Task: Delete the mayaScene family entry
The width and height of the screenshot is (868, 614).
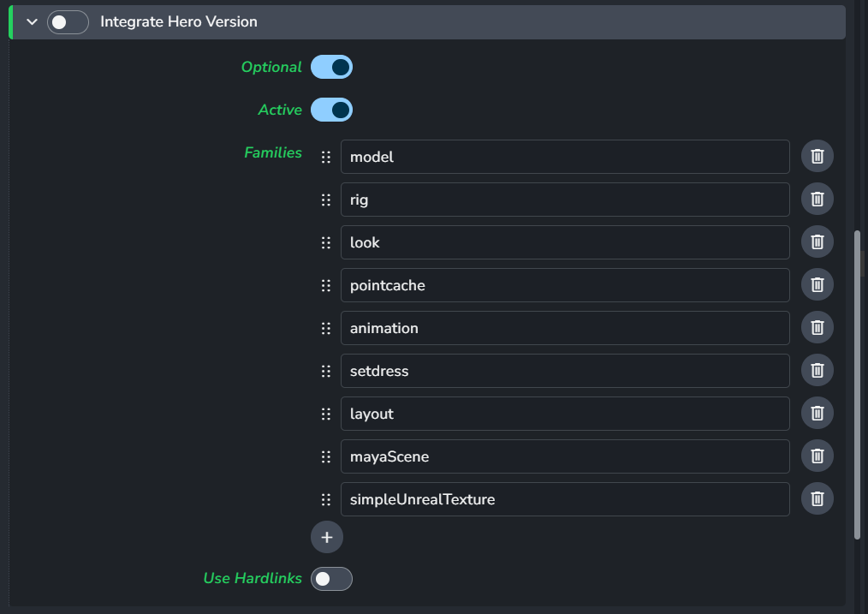Action: click(x=817, y=456)
